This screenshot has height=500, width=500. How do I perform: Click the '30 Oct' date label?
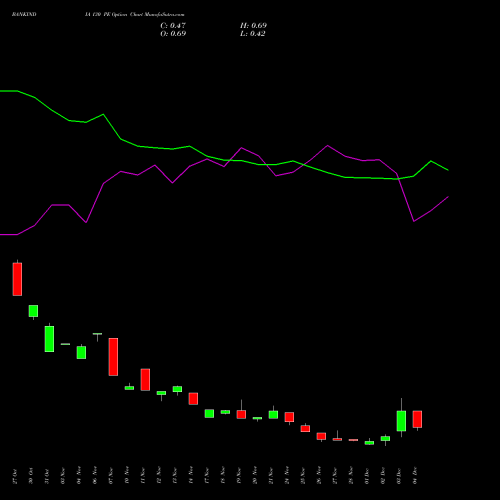pyautogui.click(x=31, y=476)
